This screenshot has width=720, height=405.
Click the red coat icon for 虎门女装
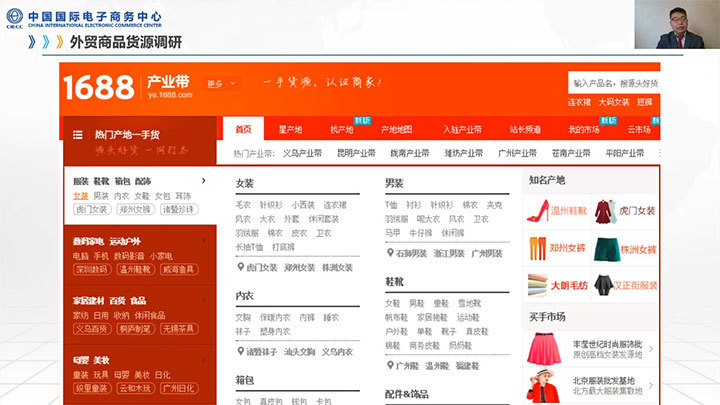point(604,212)
